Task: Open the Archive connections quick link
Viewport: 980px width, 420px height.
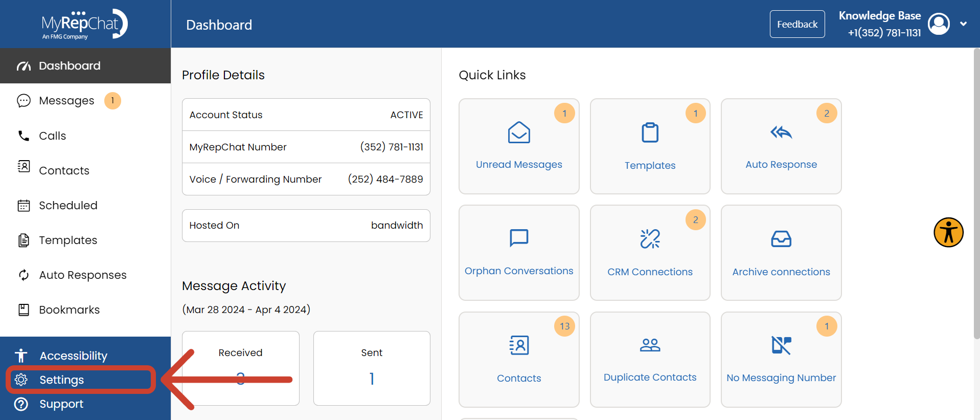Action: pyautogui.click(x=781, y=253)
